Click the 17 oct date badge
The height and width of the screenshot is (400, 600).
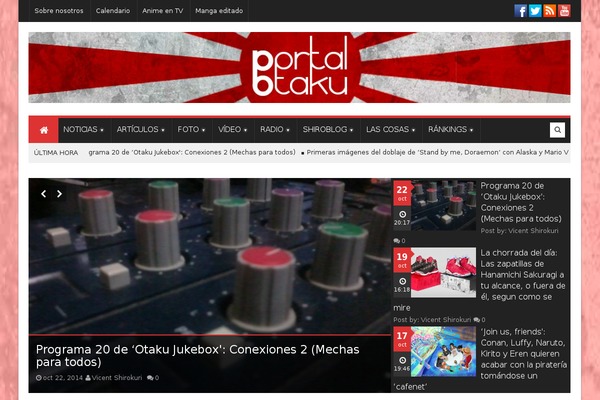coord(402,339)
